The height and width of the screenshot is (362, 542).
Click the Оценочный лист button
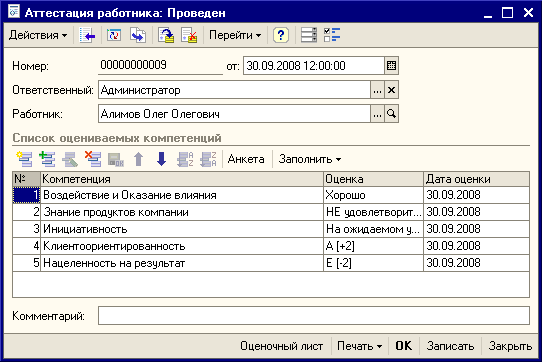click(x=281, y=346)
